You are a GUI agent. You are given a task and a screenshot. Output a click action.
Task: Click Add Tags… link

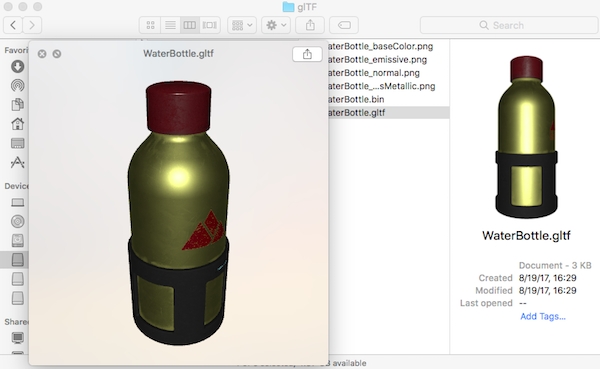tap(543, 316)
